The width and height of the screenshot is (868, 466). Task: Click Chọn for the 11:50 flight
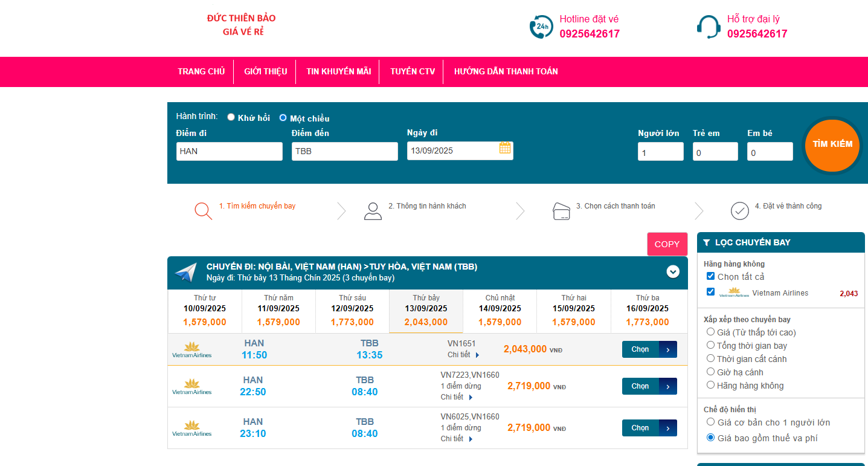tap(649, 349)
